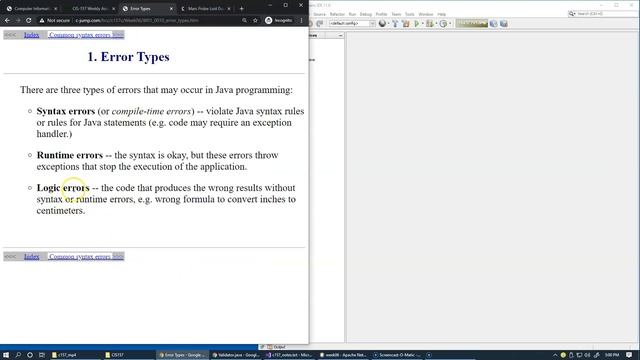Switch to the Mars Probe Lost tab
The height and width of the screenshot is (360, 640).
click(x=205, y=9)
